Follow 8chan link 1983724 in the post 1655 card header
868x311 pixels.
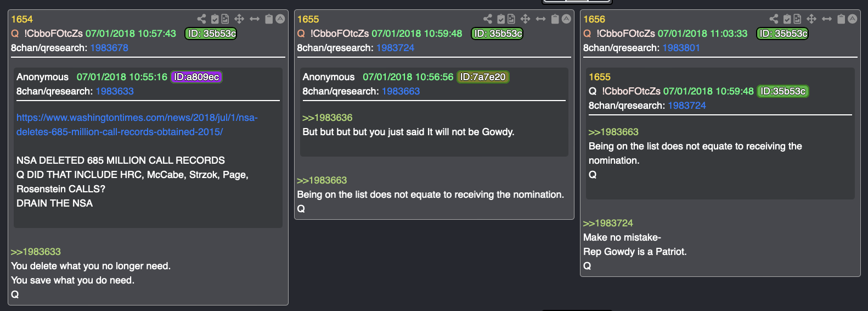click(395, 48)
